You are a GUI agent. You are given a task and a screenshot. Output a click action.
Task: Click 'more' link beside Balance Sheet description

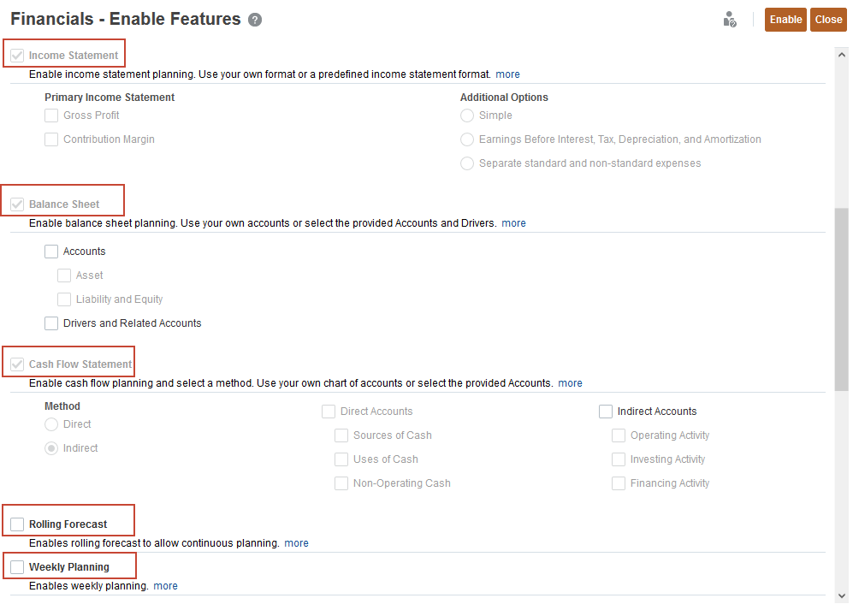(513, 223)
